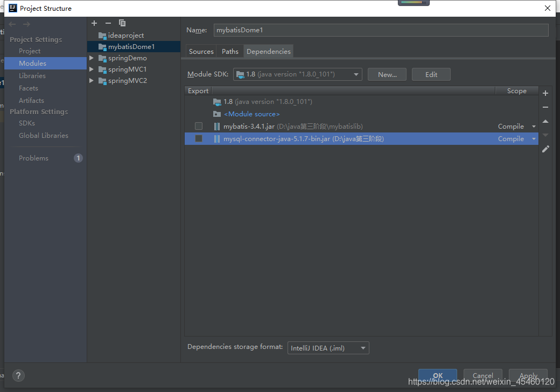Add a new module with the plus icon

coord(94,23)
